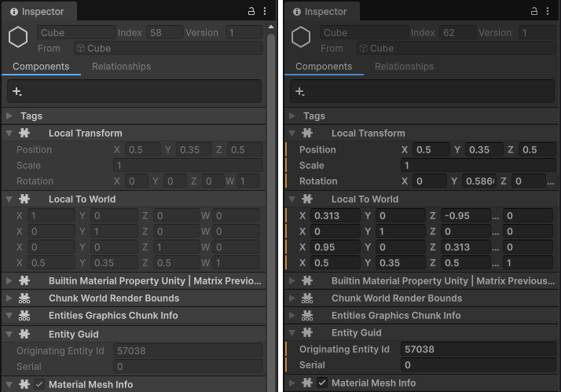Screen dimensions: 561x392
Task: Click the Local To World puzzle icon in the right Inspector
Action: (307, 199)
